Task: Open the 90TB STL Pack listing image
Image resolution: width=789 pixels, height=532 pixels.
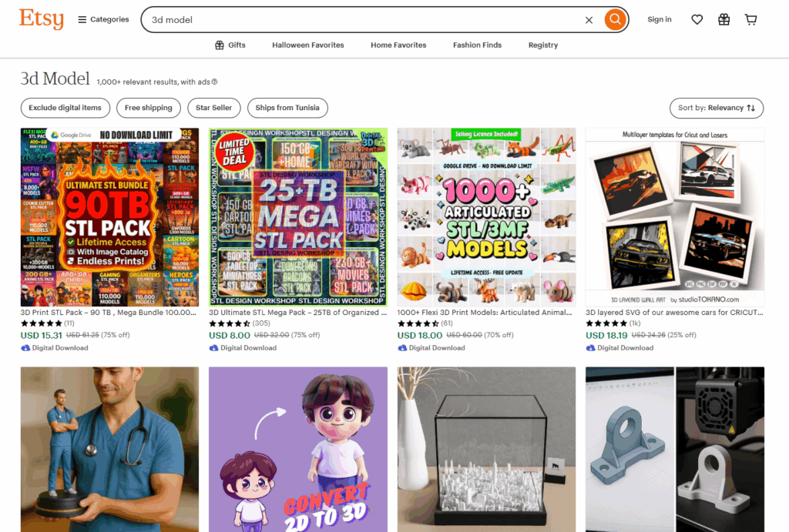Action: point(109,217)
